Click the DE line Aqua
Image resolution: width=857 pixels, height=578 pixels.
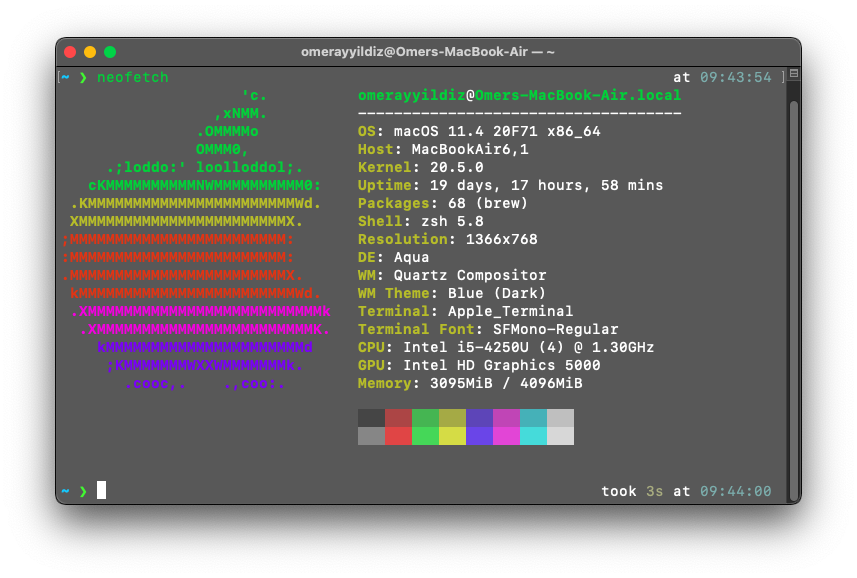pos(394,257)
